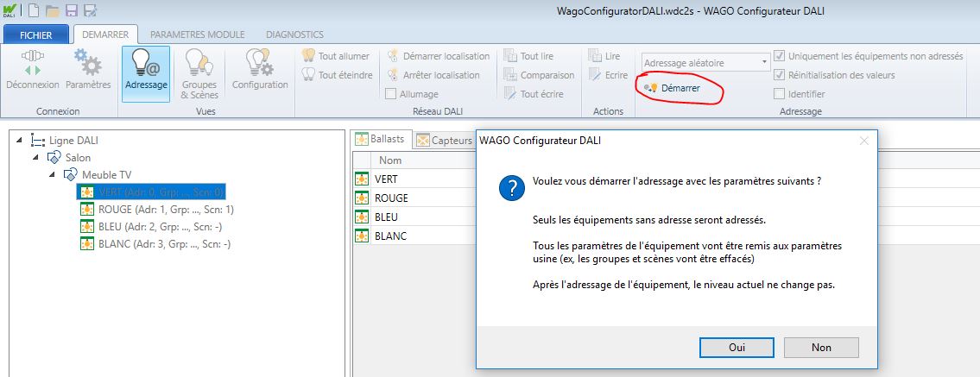Click the Lire action
Screen dimensions: 980x377
604,56
